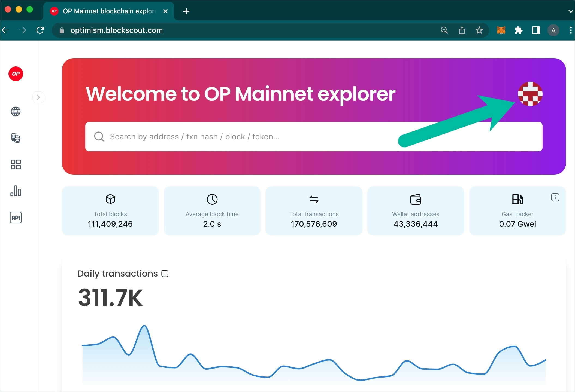The image size is (575, 392).
Task: Open the tab search dropdown arrow
Action: pyautogui.click(x=570, y=11)
